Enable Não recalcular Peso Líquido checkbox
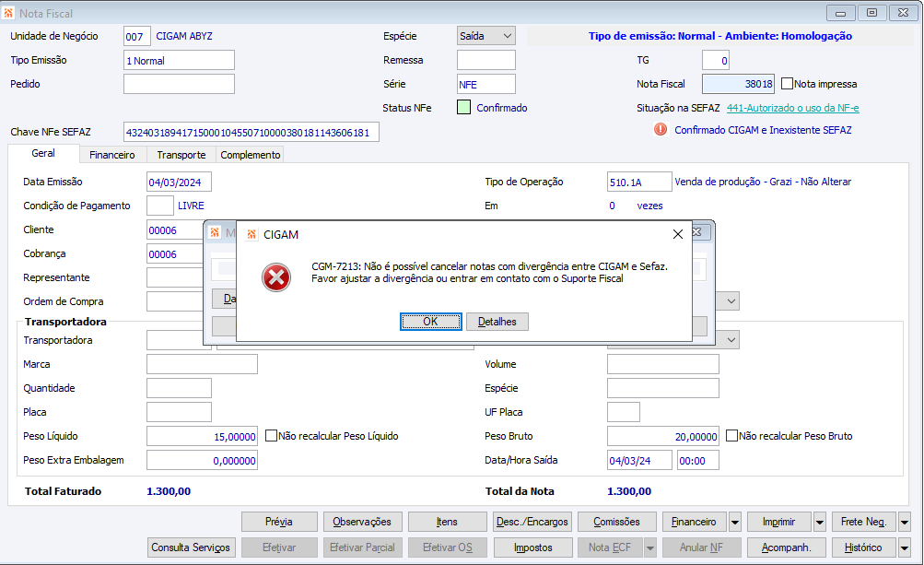Image resolution: width=924 pixels, height=565 pixels. tap(271, 436)
